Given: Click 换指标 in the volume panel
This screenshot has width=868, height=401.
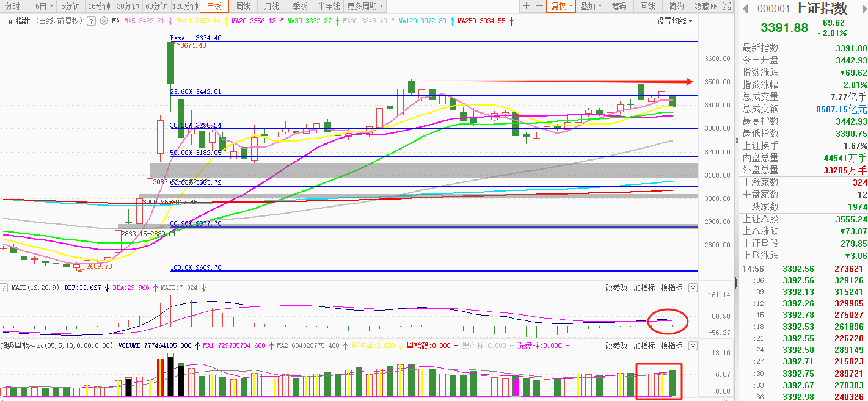Looking at the screenshot, I should point(671,345).
